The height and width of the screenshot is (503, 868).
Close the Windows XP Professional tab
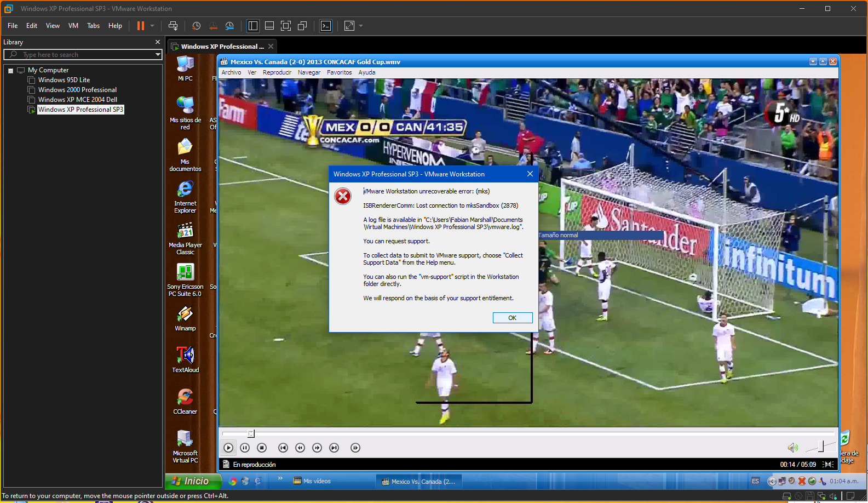(271, 47)
